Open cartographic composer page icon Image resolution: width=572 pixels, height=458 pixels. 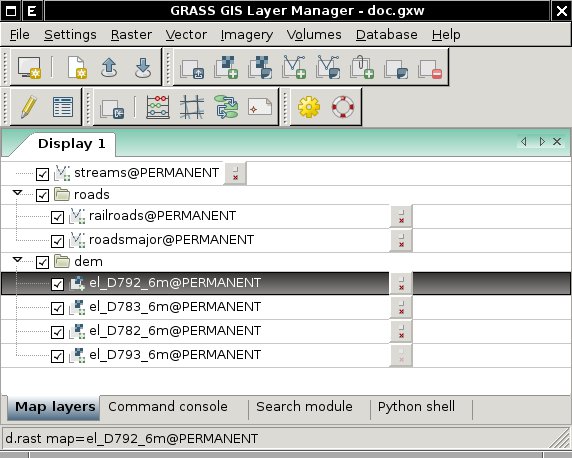point(260,107)
